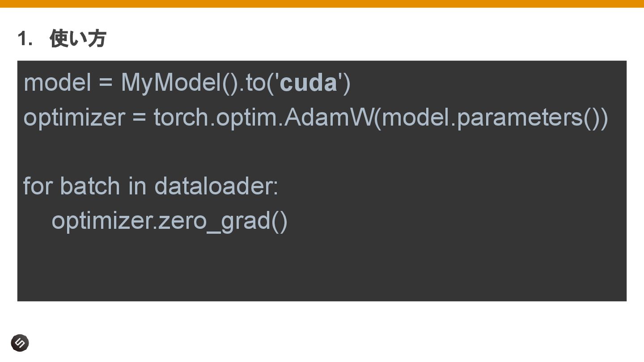
Task: Click the word batch in the loop header
Action: pos(90,186)
